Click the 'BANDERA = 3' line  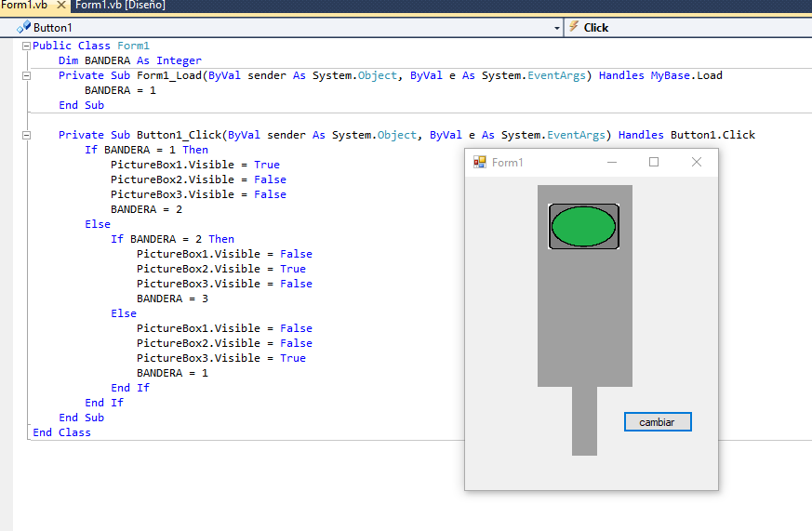click(172, 299)
